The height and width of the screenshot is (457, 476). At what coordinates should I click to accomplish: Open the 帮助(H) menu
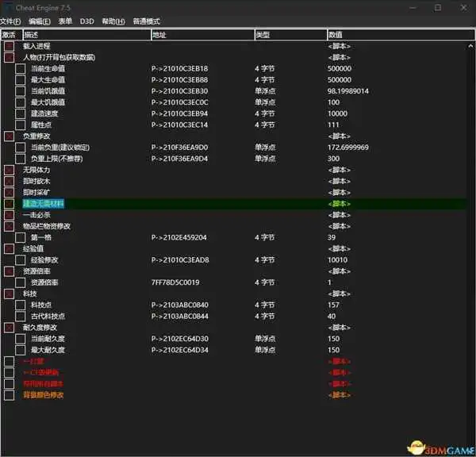[x=113, y=21]
